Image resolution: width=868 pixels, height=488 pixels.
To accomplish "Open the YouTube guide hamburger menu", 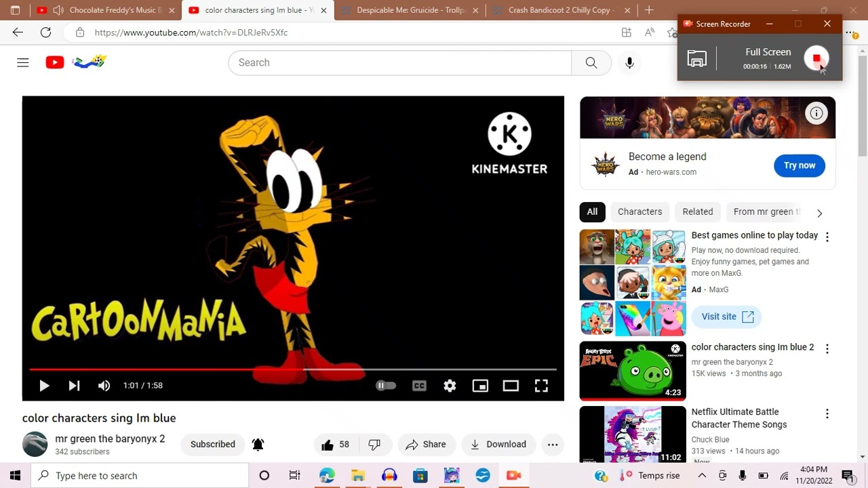I will (23, 62).
